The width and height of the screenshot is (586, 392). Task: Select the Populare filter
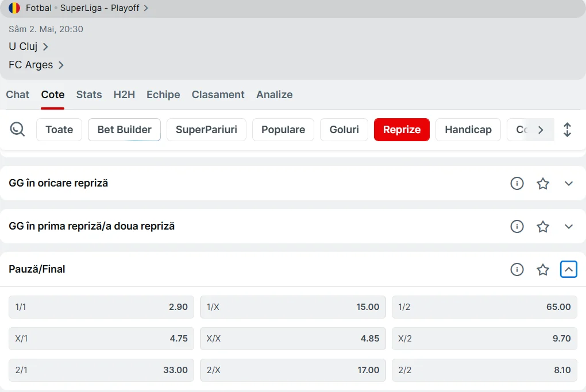point(283,130)
